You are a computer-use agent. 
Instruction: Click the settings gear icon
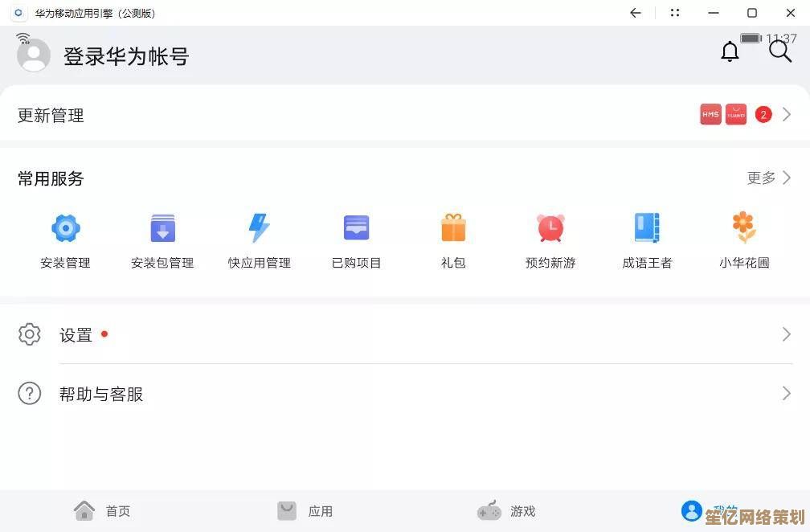click(x=30, y=334)
